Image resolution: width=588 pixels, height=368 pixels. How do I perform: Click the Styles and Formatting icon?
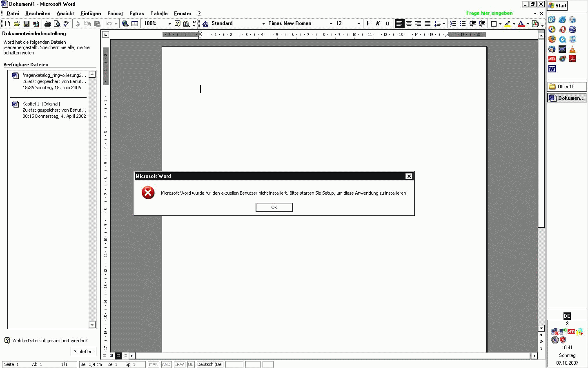coord(205,24)
